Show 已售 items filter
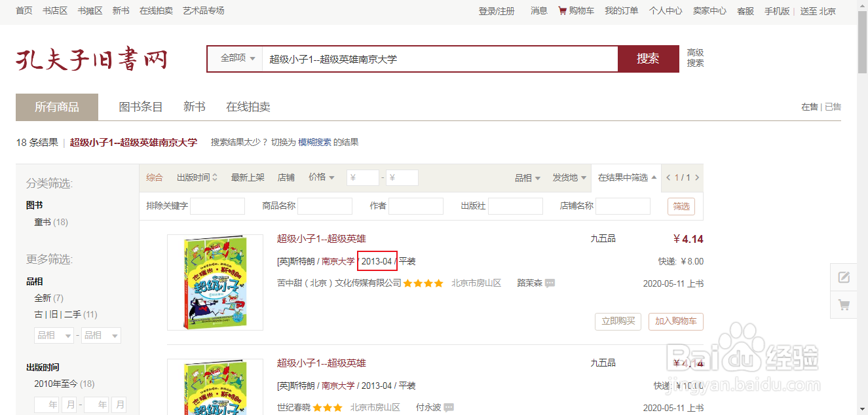868x415 pixels. point(833,107)
